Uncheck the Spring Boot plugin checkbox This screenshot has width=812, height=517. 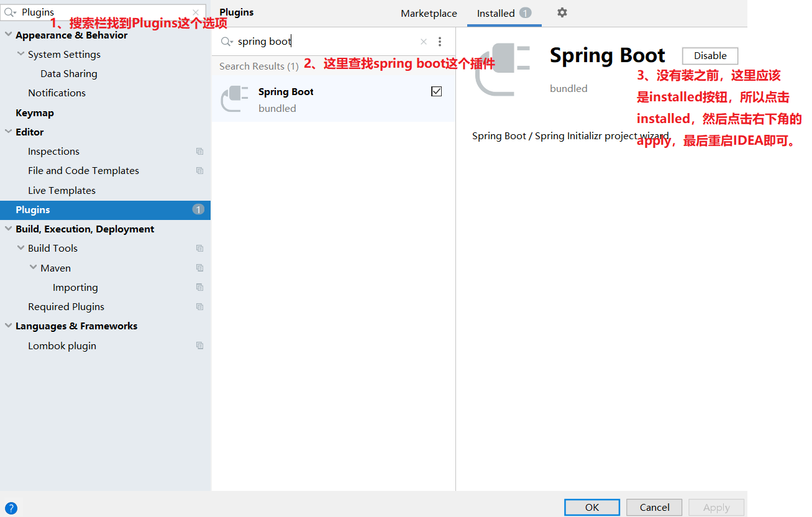point(436,91)
